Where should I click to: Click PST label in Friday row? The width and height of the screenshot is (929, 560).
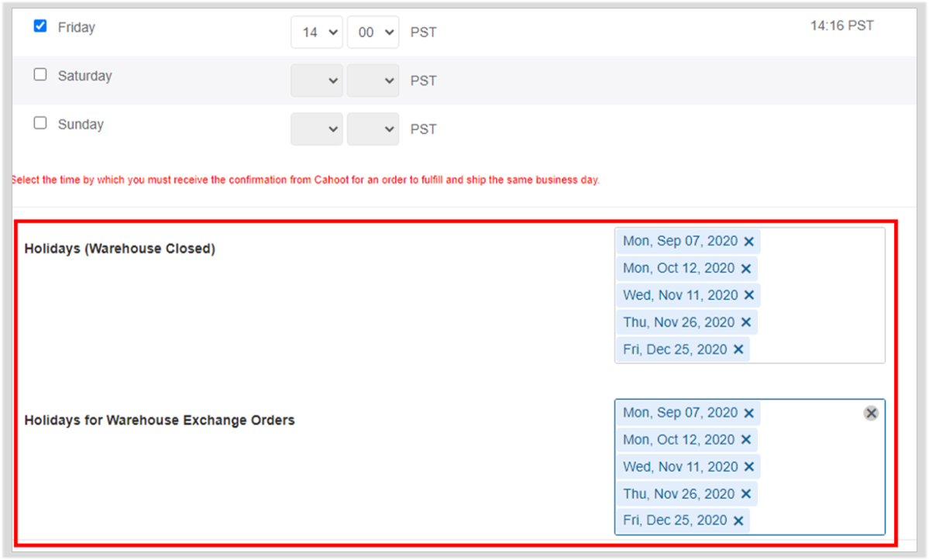[x=423, y=33]
